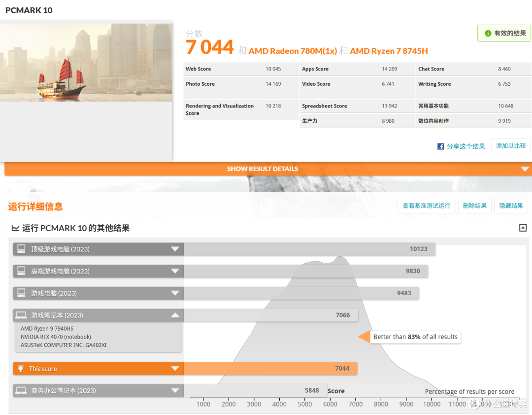This screenshot has width=532, height=415.
Task: Click the 有效的结果 badge
Action: pyautogui.click(x=504, y=34)
